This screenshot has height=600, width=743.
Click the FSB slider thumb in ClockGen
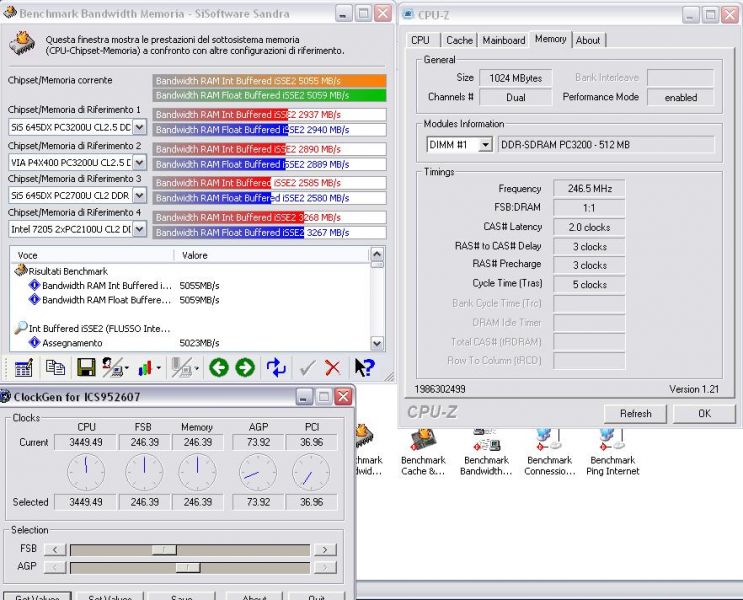coord(164,550)
